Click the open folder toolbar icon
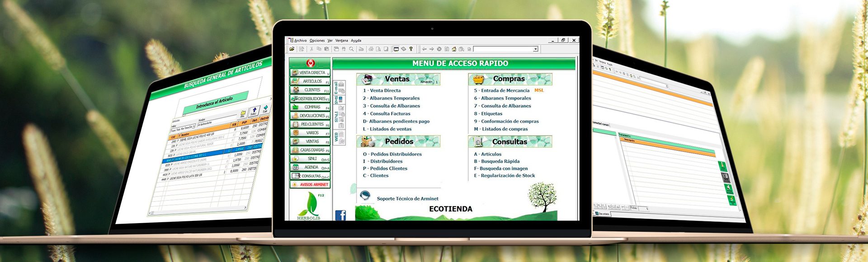Viewport: 868px width, 262px height. click(x=292, y=49)
